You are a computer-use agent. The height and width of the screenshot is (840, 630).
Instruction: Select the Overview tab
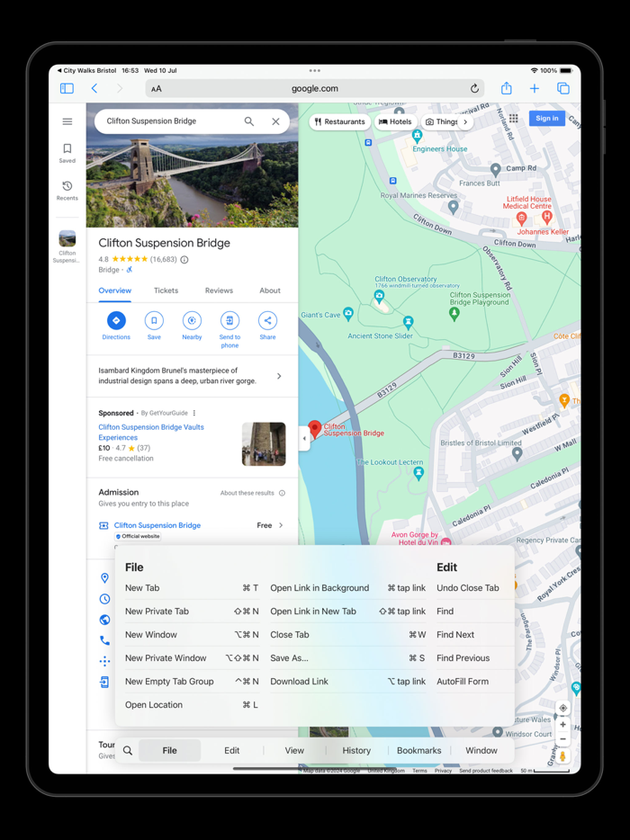point(114,290)
